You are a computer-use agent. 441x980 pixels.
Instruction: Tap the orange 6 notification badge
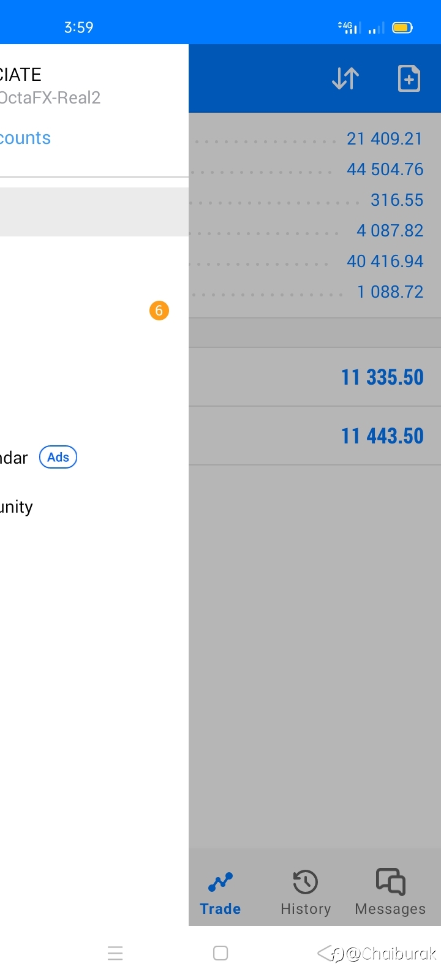pos(159,311)
